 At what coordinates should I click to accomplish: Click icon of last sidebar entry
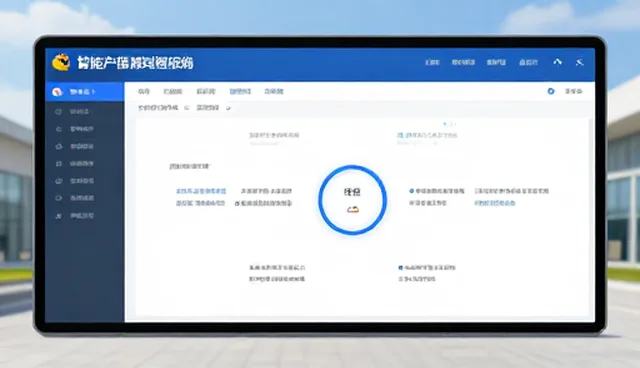point(58,216)
